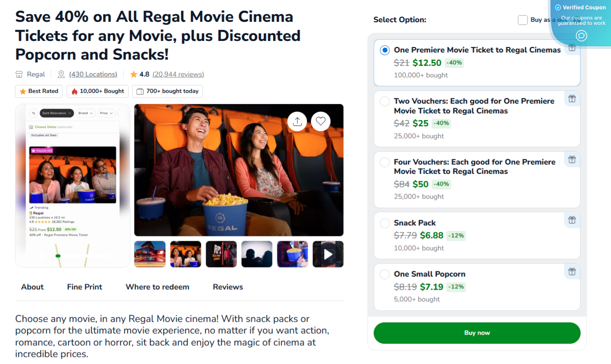The width and height of the screenshot is (611, 364).
Task: Open the 20,944 reviews link
Action: [x=177, y=74]
